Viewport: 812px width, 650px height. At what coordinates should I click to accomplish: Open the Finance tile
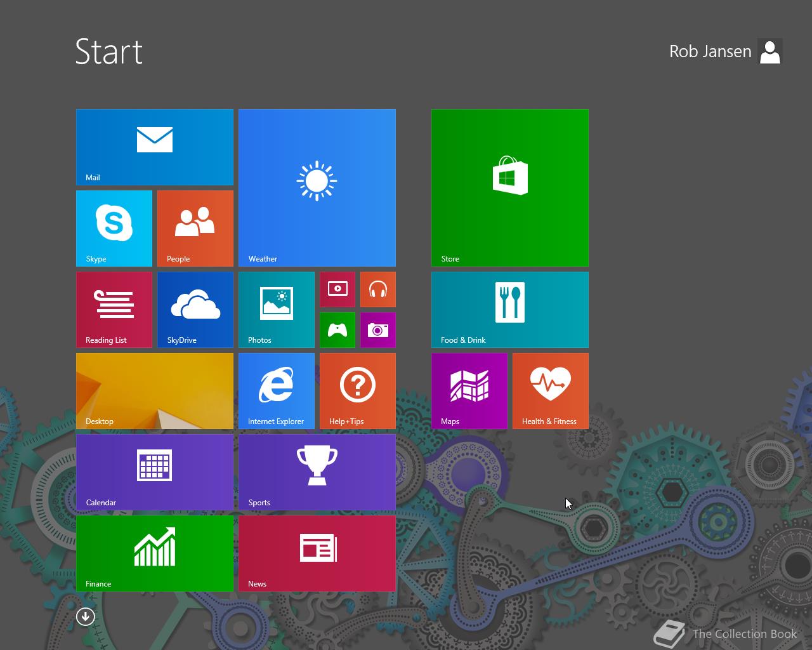(x=155, y=554)
